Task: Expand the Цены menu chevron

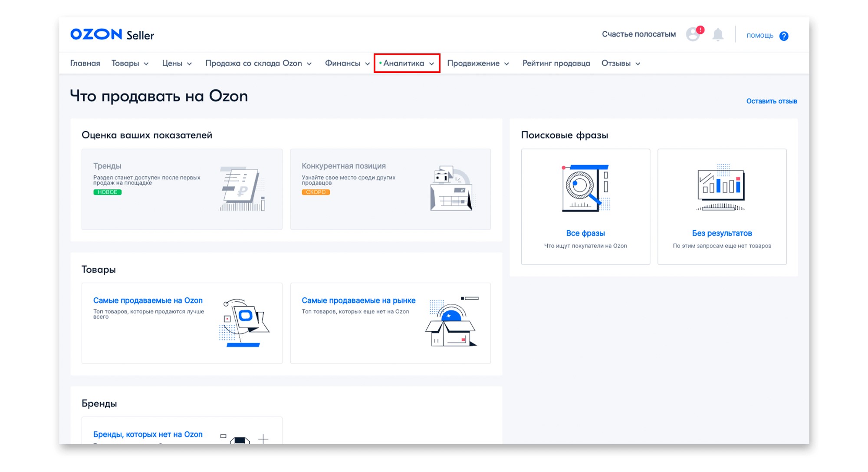Action: tap(189, 64)
